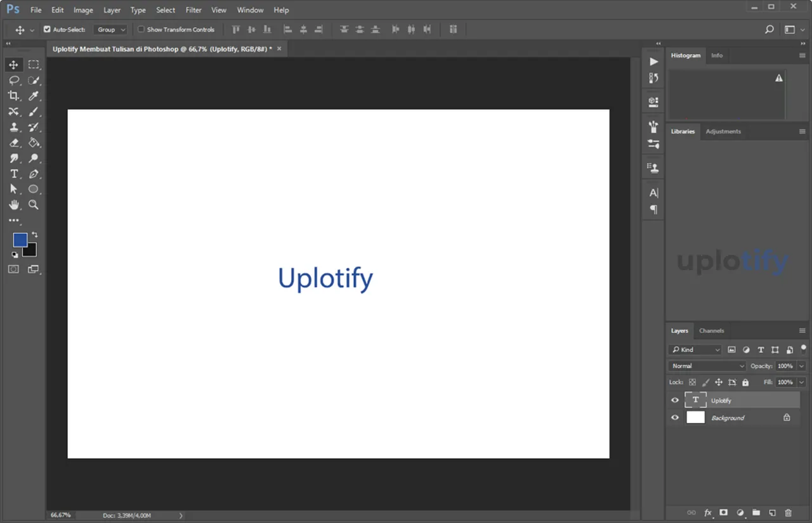The image size is (812, 523).
Task: Select the Eyedropper tool
Action: pos(34,96)
